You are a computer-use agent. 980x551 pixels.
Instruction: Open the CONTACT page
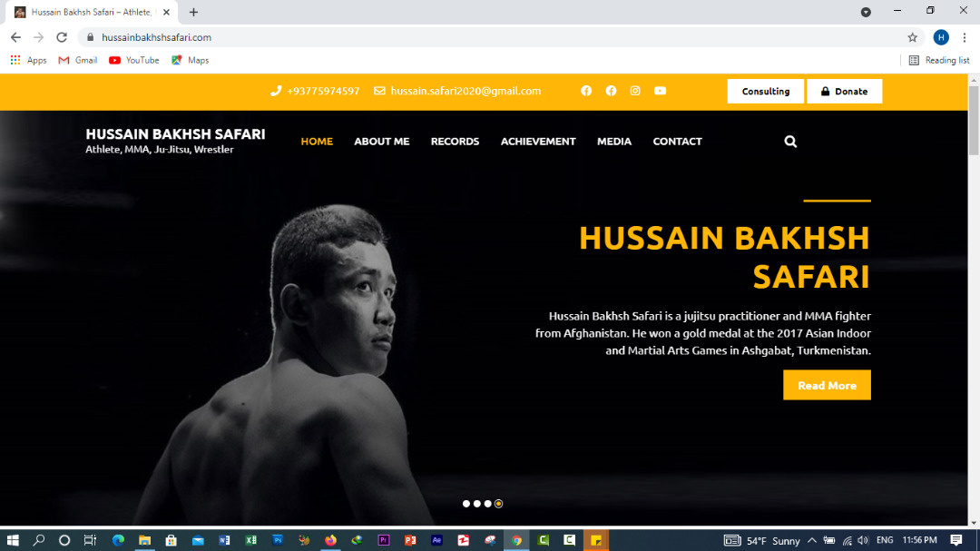coord(678,142)
